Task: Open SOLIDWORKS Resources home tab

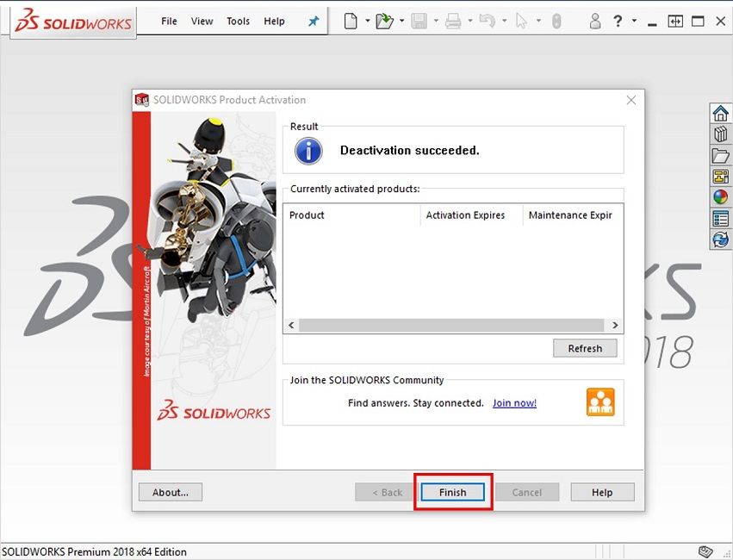Action: click(x=720, y=114)
